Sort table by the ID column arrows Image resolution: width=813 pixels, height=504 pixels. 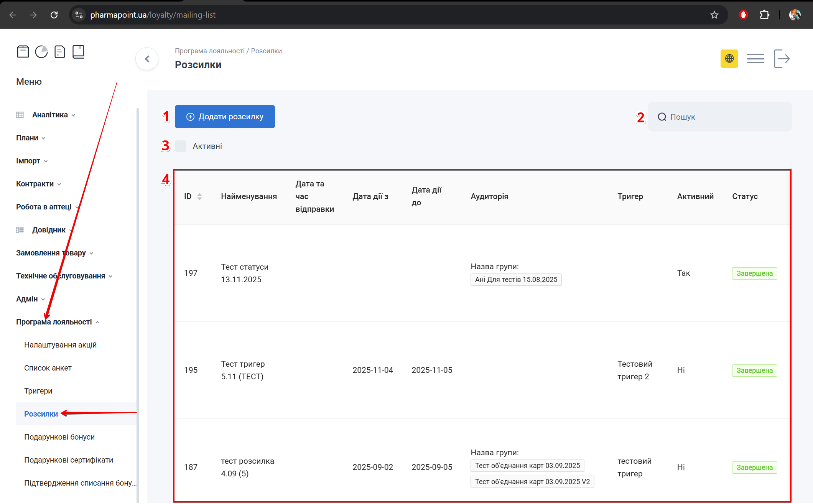[199, 196]
